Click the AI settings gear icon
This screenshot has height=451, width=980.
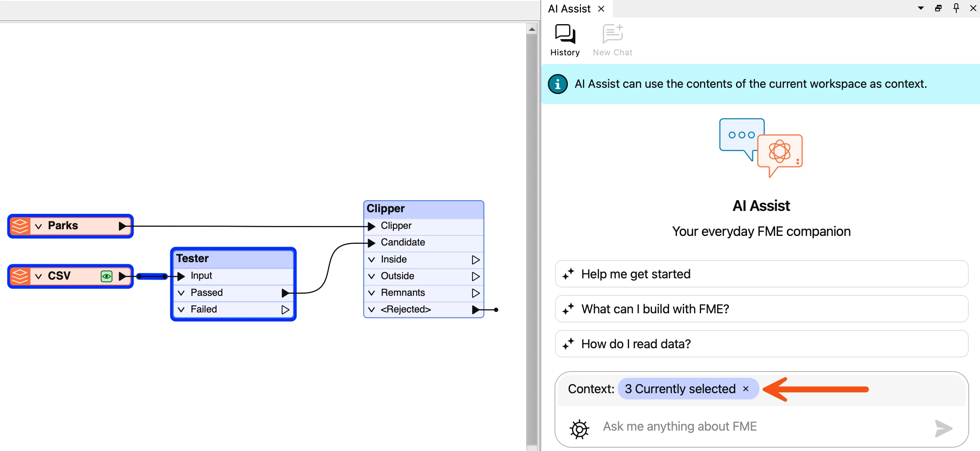tap(579, 429)
